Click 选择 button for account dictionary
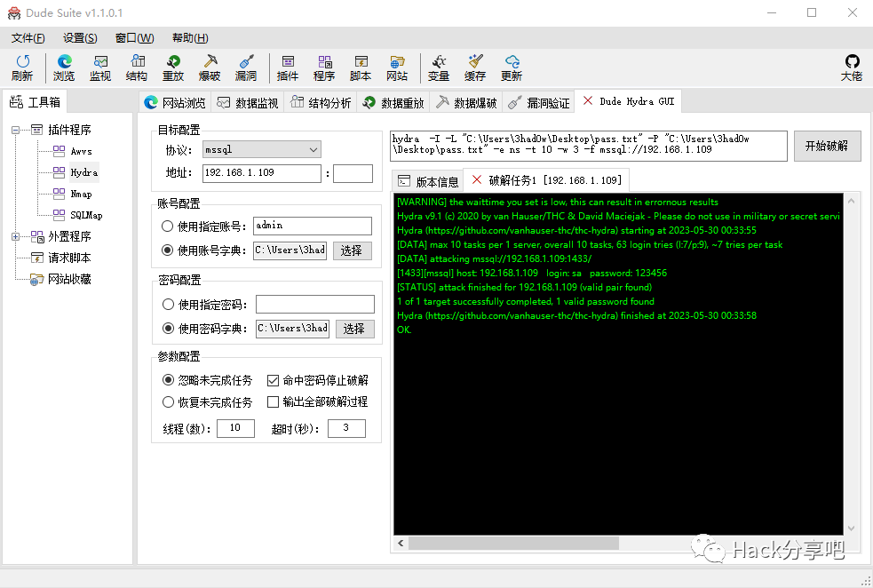Viewport: 873px width, 588px height. 352,250
